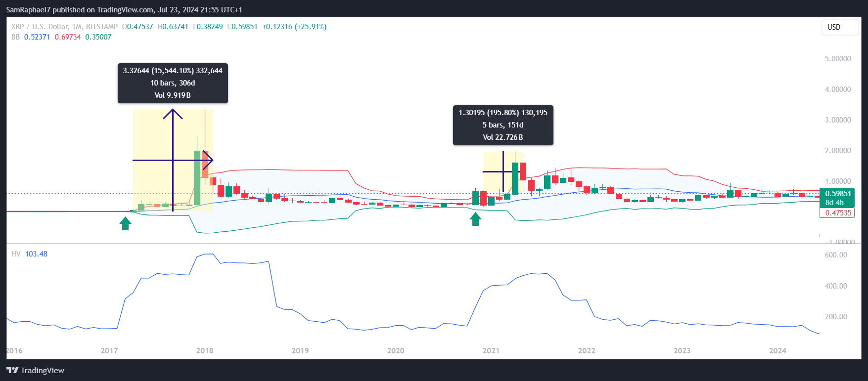Click the BB lower value 0.35007
Image resolution: width=868 pixels, height=381 pixels.
[x=98, y=37]
